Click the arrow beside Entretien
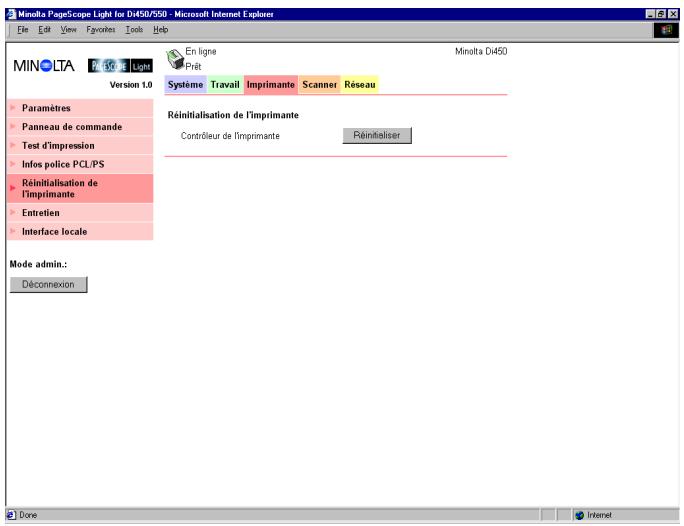684x526 pixels. 13,212
